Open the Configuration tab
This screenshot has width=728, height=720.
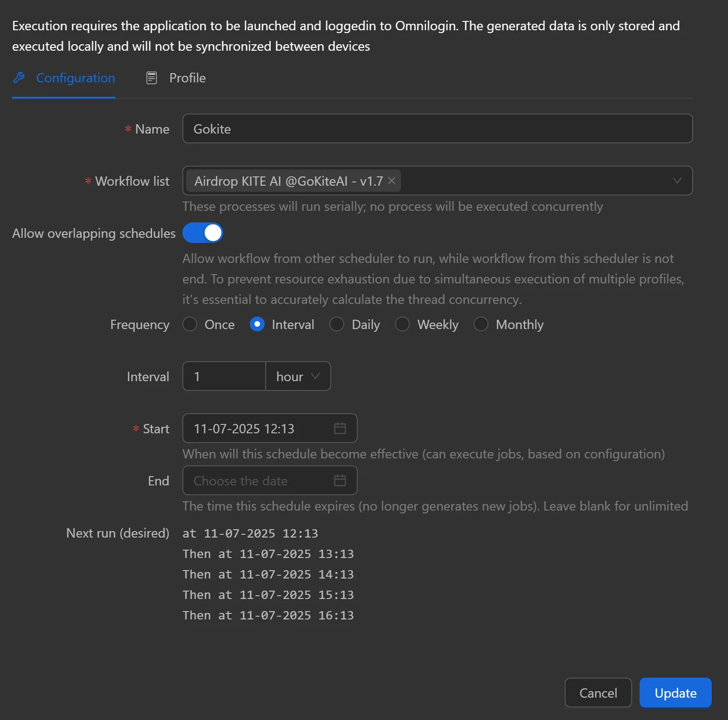point(75,78)
